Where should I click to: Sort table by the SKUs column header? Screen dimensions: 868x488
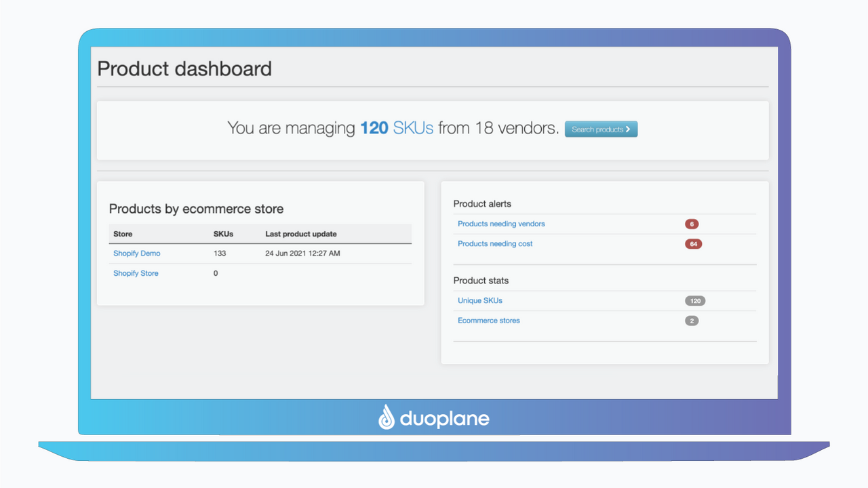point(222,234)
